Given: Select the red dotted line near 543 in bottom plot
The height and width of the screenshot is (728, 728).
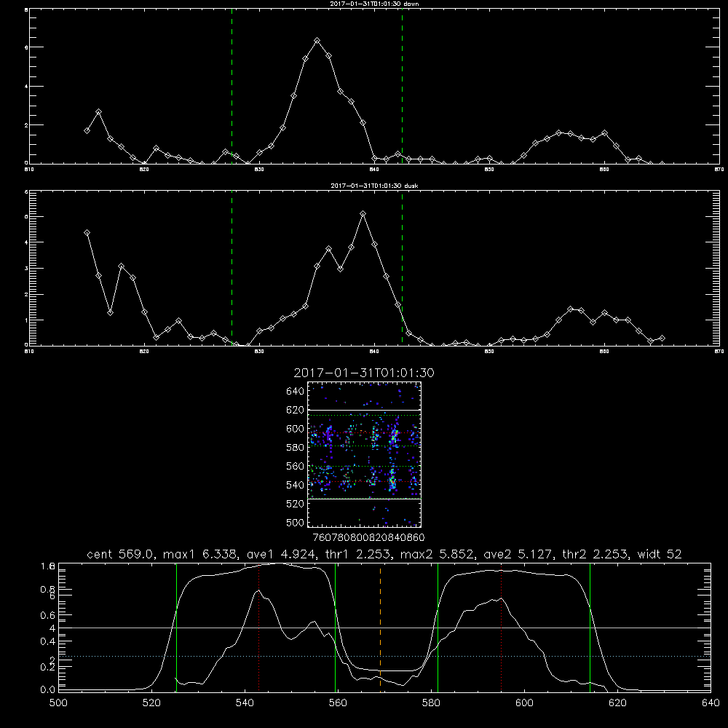Looking at the screenshot, I should [x=258, y=628].
